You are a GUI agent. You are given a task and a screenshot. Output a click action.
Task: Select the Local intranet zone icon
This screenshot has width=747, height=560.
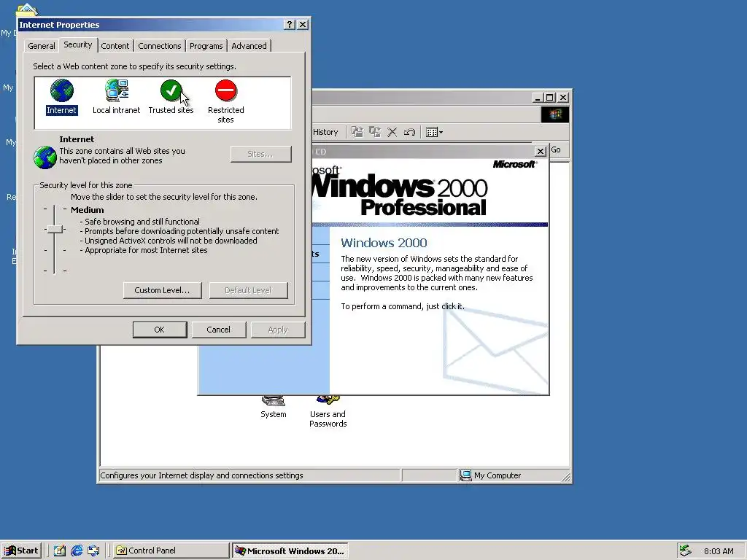[x=117, y=91]
